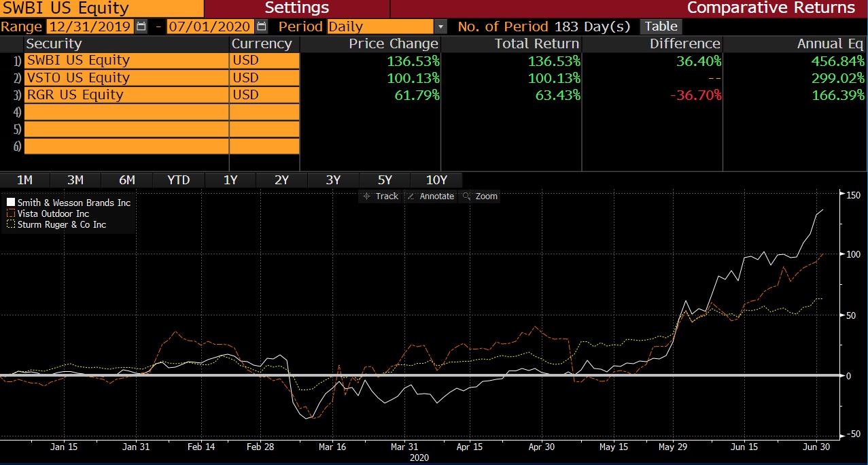Viewport: 868px width, 465px height.
Task: Select the 3Y time range tab
Action: pos(333,180)
